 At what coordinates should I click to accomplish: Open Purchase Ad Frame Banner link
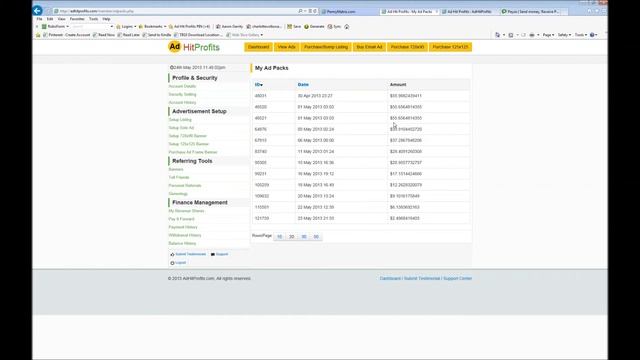coord(193,152)
